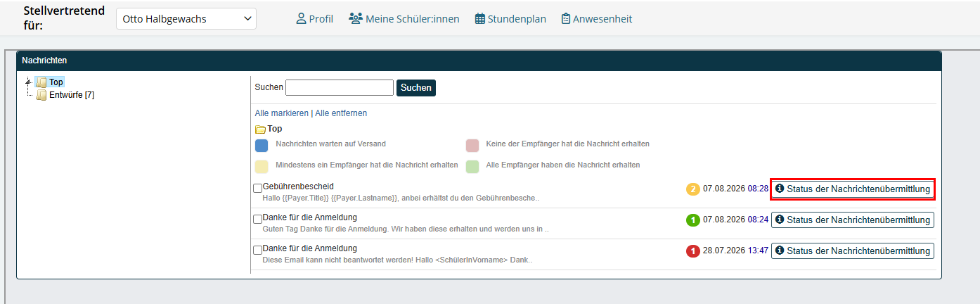Click the yellow badge 2 on Gebührenbescheid row
The height and width of the screenshot is (304, 980).
coord(693,189)
